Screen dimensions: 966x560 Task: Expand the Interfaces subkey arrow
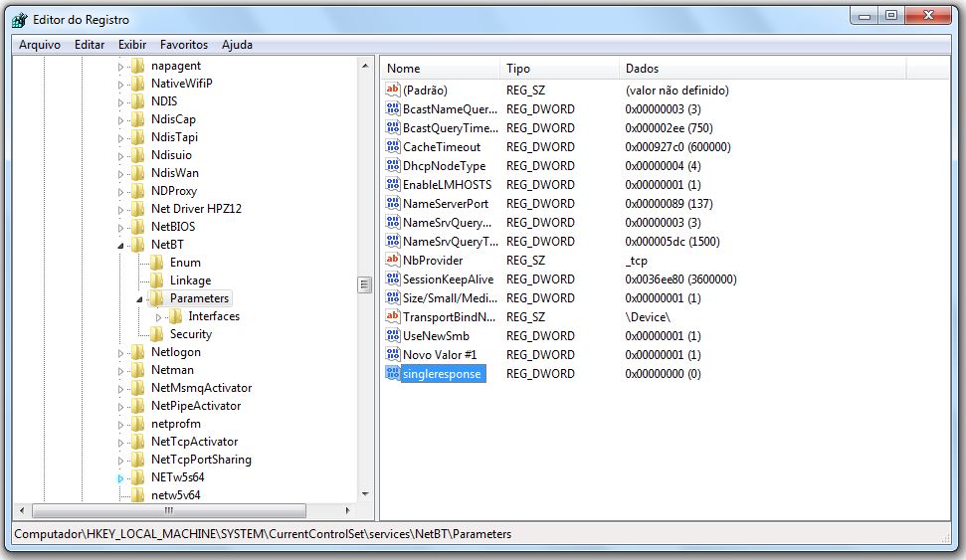(158, 316)
